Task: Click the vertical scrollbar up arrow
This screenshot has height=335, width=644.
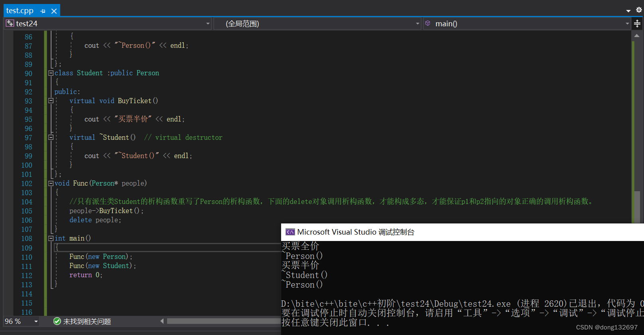Action: pyautogui.click(x=637, y=36)
